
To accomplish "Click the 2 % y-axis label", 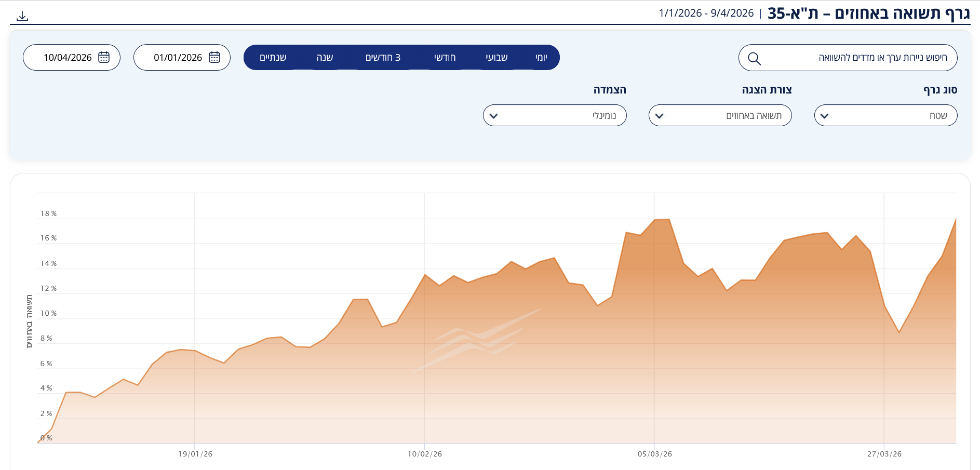I will (x=46, y=413).
